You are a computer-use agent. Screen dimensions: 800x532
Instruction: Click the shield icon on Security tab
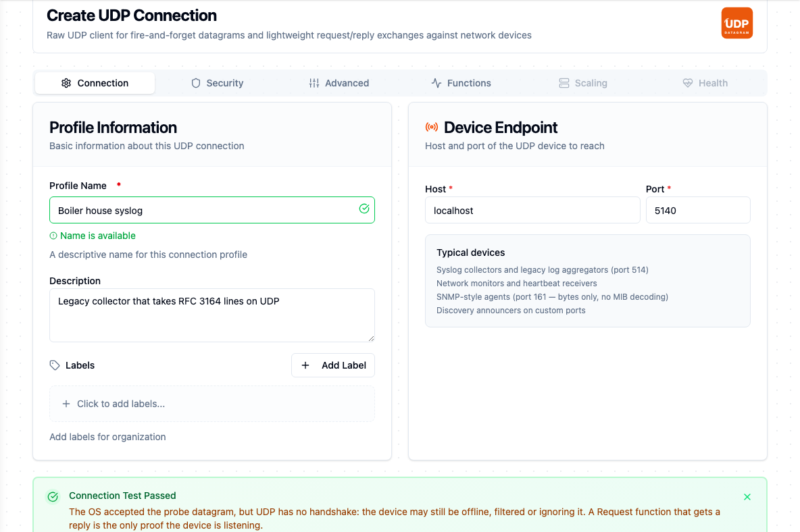coord(196,83)
